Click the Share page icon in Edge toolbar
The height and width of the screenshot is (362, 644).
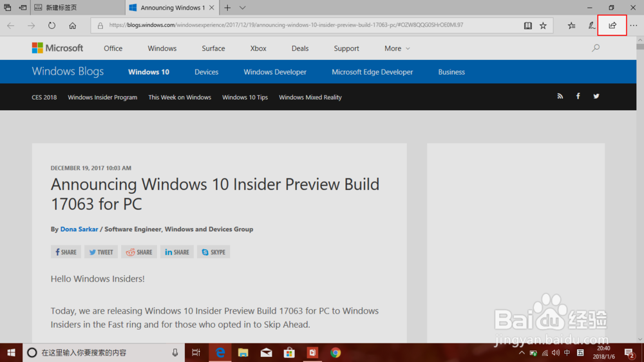[x=612, y=25]
